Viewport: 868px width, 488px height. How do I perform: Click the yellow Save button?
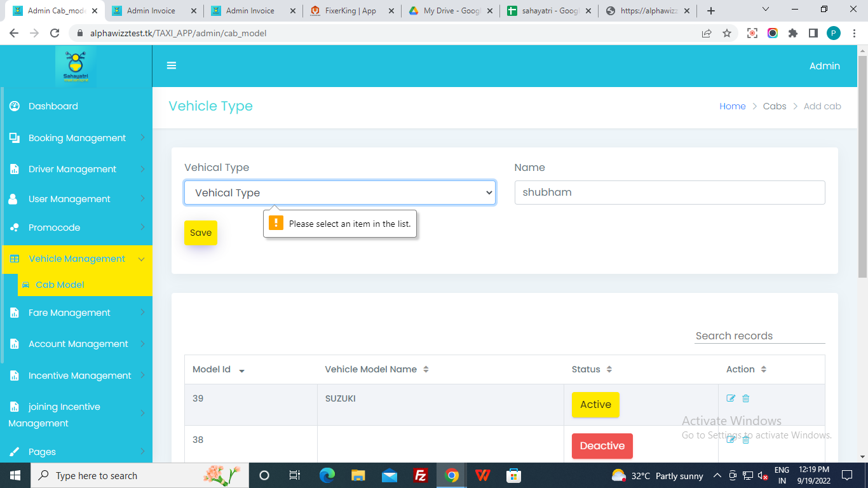click(201, 233)
